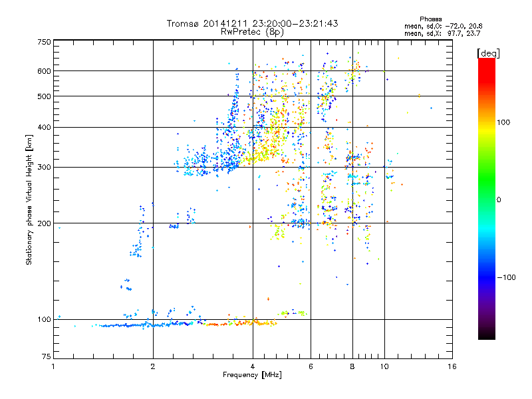This screenshot has height=399, width=532.
Task: Click the y-axis tick label '100'
Action: pos(44,320)
